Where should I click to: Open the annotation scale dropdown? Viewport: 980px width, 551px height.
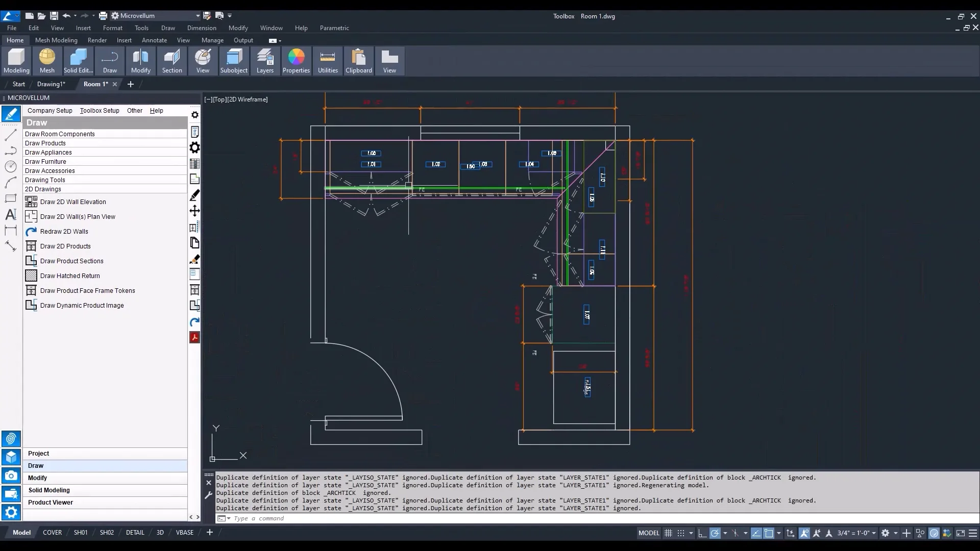874,533
